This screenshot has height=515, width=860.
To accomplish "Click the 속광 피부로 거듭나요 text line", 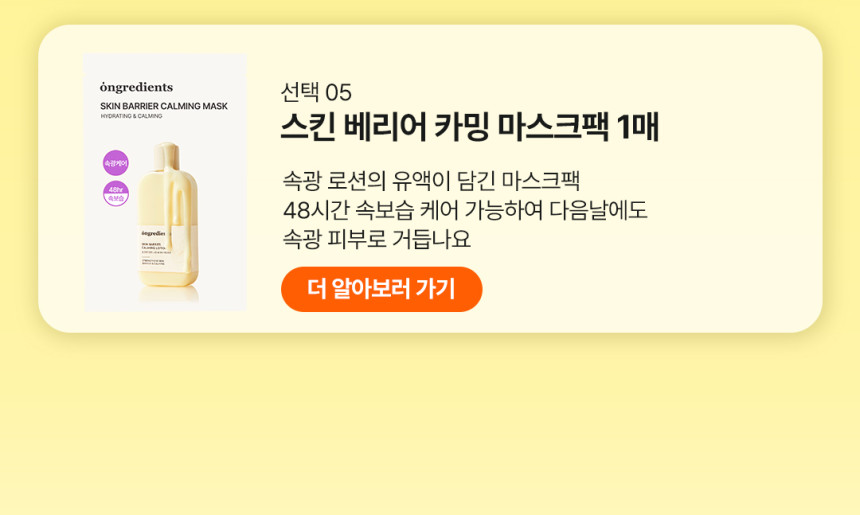I will point(377,239).
